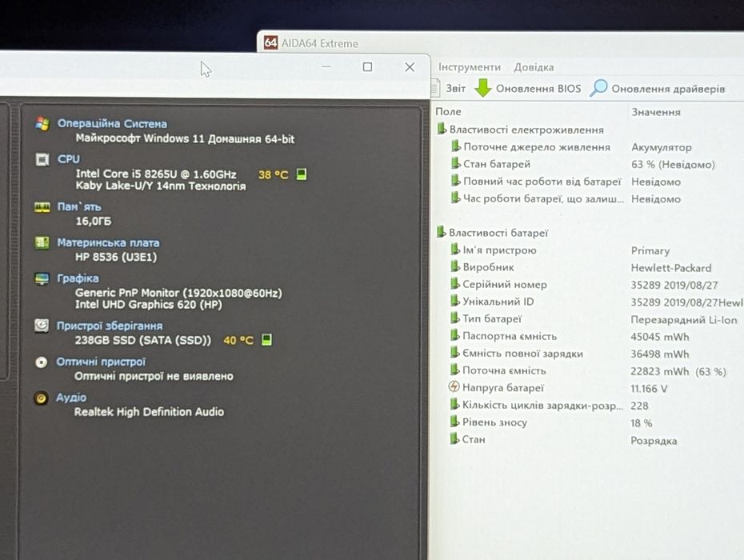Image resolution: width=744 pixels, height=560 pixels.
Task: Maximize the front system info window
Action: click(x=367, y=67)
